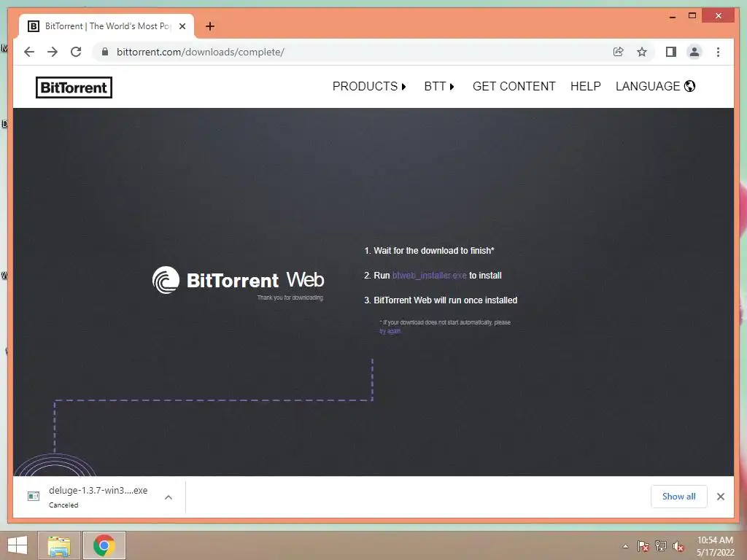Open network status tray icon

(x=661, y=546)
